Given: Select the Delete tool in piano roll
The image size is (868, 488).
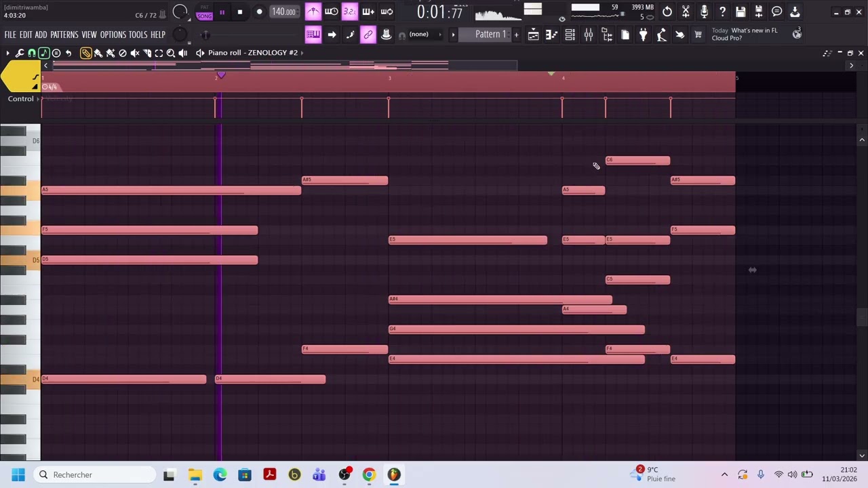Looking at the screenshot, I should pyautogui.click(x=123, y=53).
